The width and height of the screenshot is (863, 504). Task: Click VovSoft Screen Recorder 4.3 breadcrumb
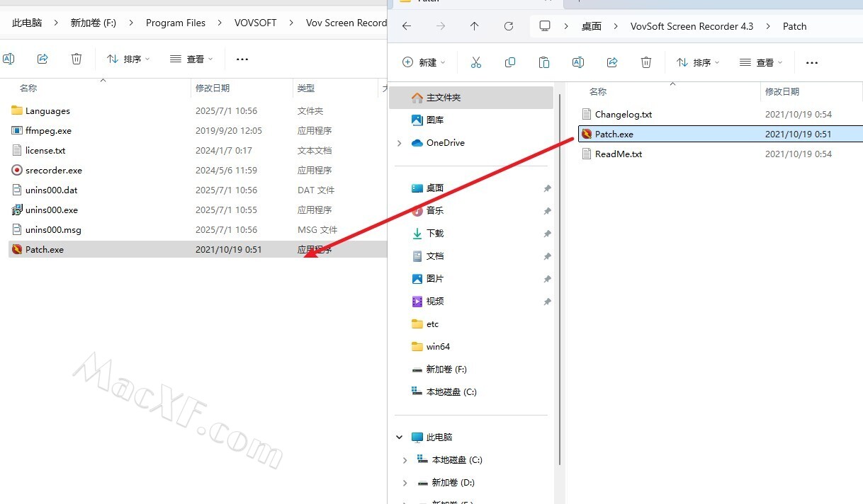(x=692, y=26)
